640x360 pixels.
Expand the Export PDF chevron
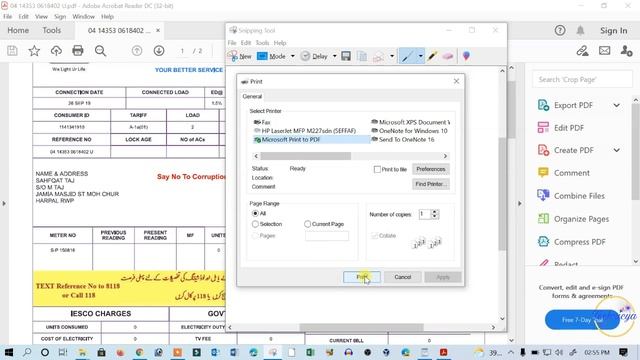point(616,105)
